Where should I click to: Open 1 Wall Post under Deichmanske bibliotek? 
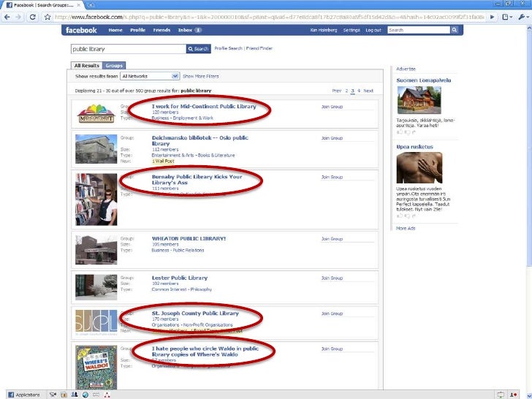tap(163, 161)
